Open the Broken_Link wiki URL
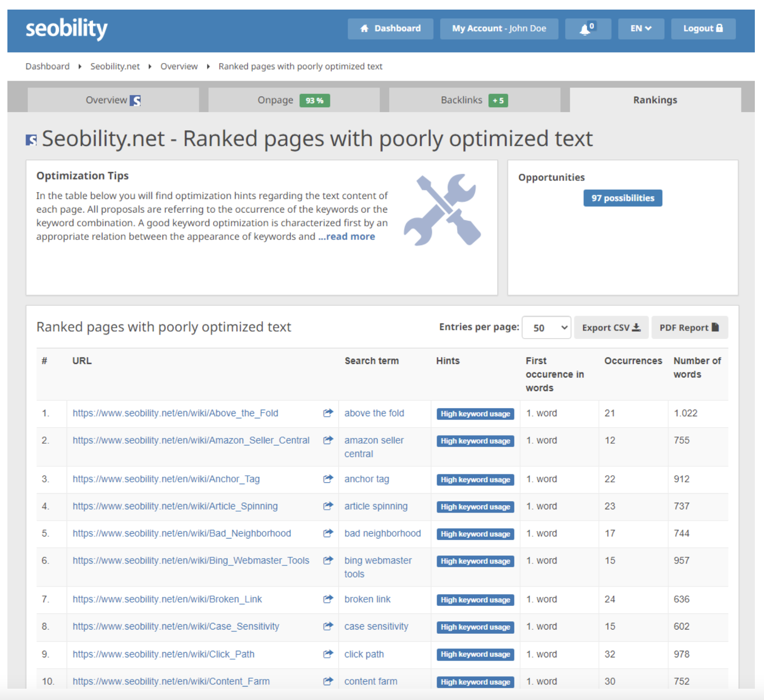Screen dimensions: 764x700 pos(167,599)
